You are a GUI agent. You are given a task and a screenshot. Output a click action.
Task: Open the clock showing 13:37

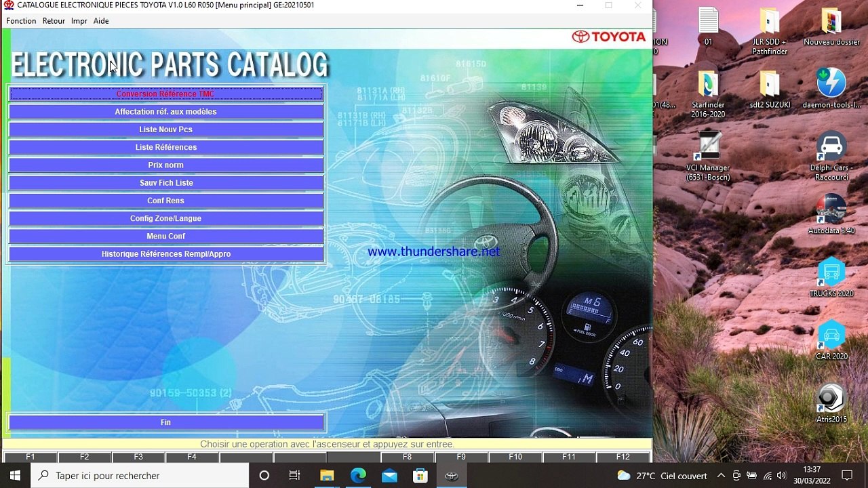(x=812, y=476)
